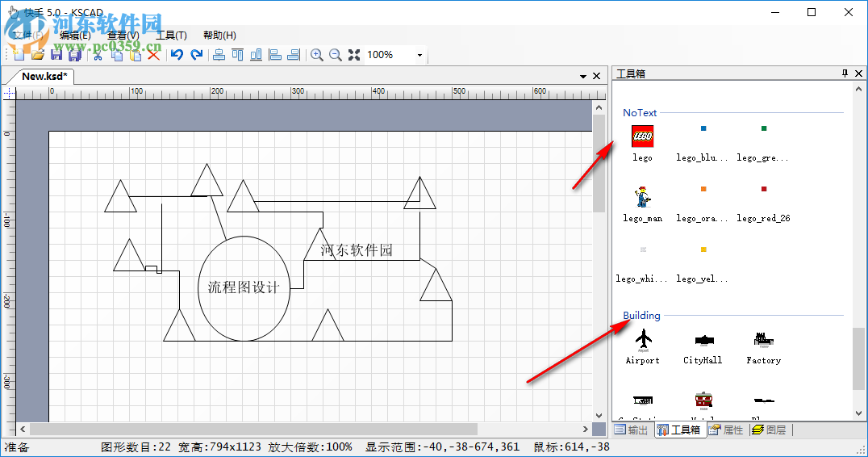Fit drawing to window icon

point(354,54)
